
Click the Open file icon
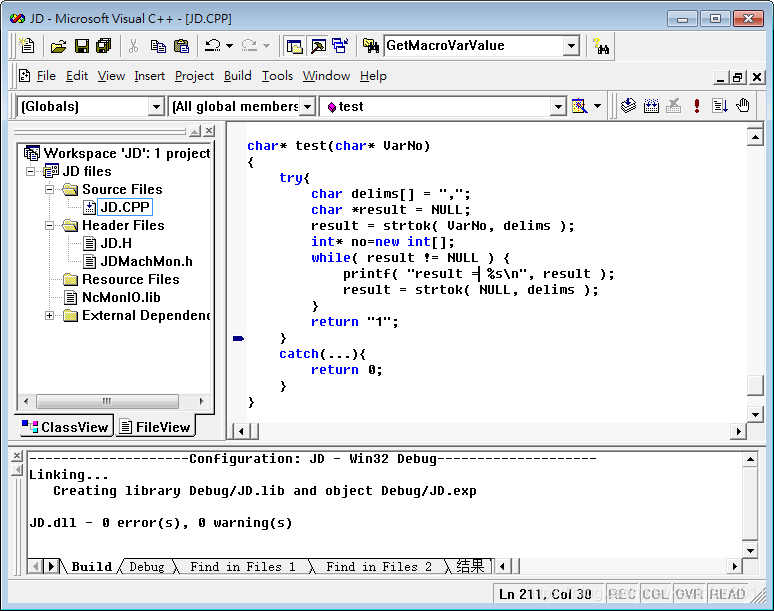coord(58,46)
